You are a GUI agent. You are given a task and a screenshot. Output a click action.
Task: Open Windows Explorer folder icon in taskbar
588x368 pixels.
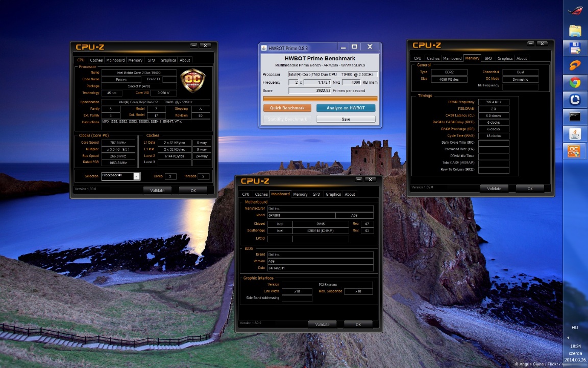[x=575, y=31]
